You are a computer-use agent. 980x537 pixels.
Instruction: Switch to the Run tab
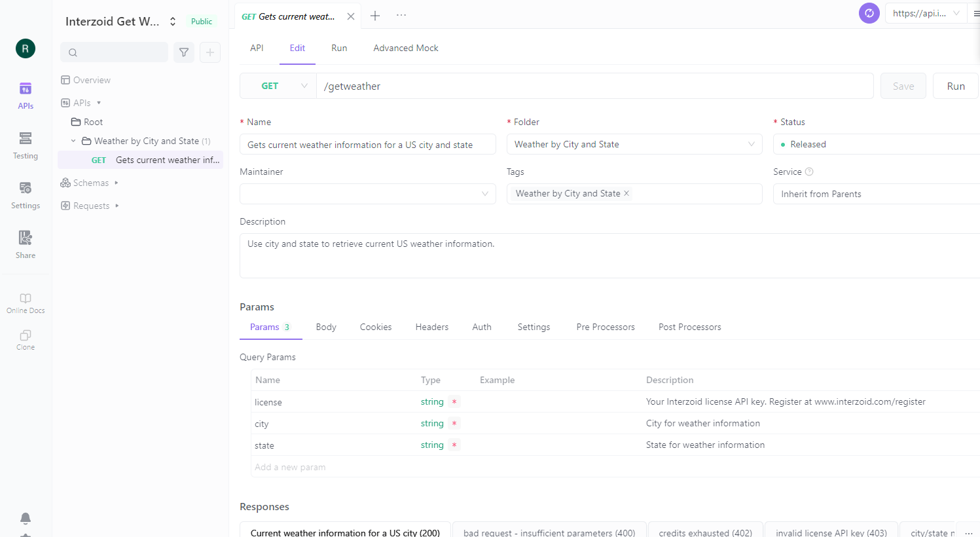tap(339, 48)
